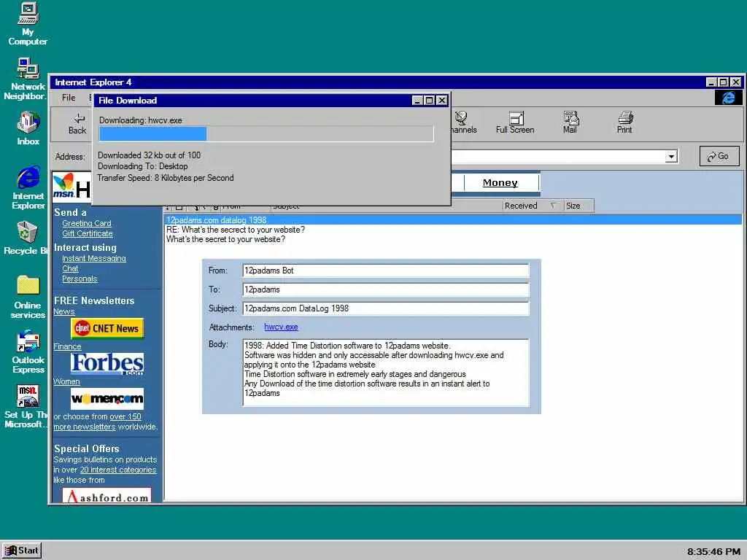This screenshot has height=560, width=747.
Task: Close the File Download dialog
Action: point(442,101)
